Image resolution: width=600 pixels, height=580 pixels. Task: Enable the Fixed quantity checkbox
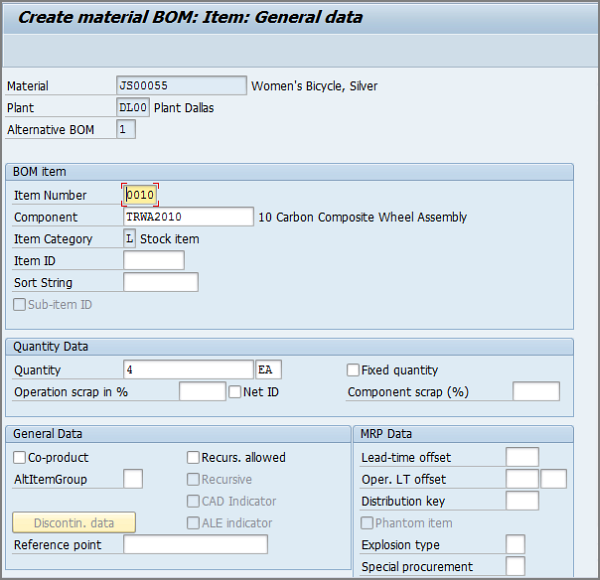(x=353, y=370)
